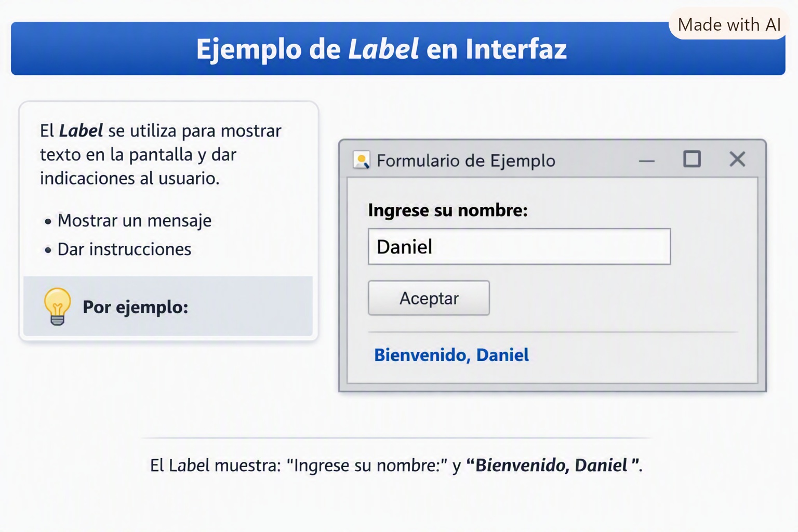
Task: Click the name text field containing Daniel
Action: [x=519, y=246]
